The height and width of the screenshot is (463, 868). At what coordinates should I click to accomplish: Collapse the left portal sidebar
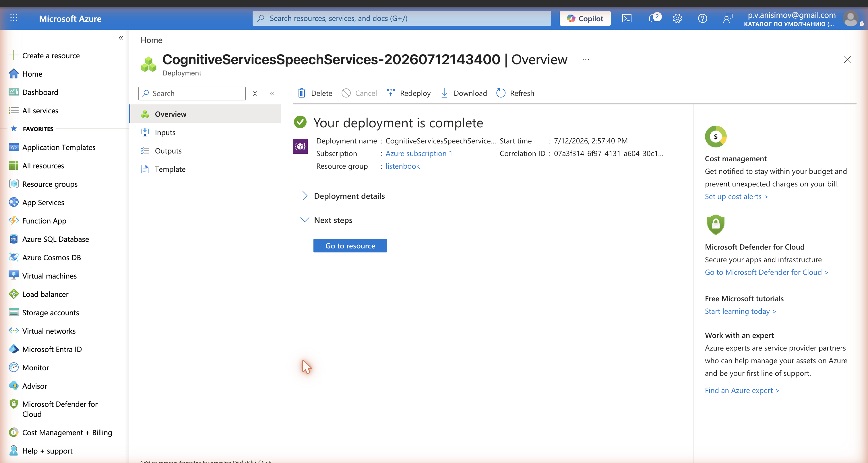[x=121, y=38]
